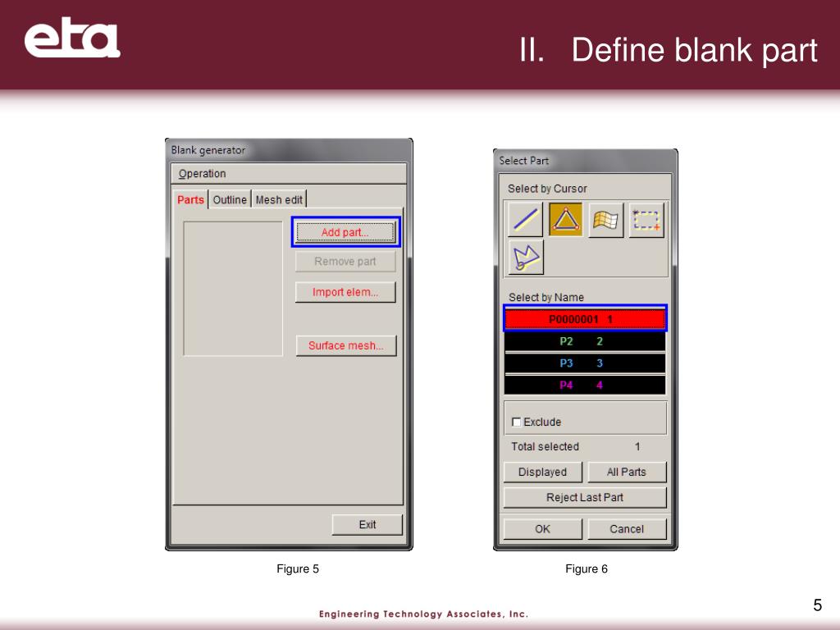Click the Select by Name label

click(546, 297)
